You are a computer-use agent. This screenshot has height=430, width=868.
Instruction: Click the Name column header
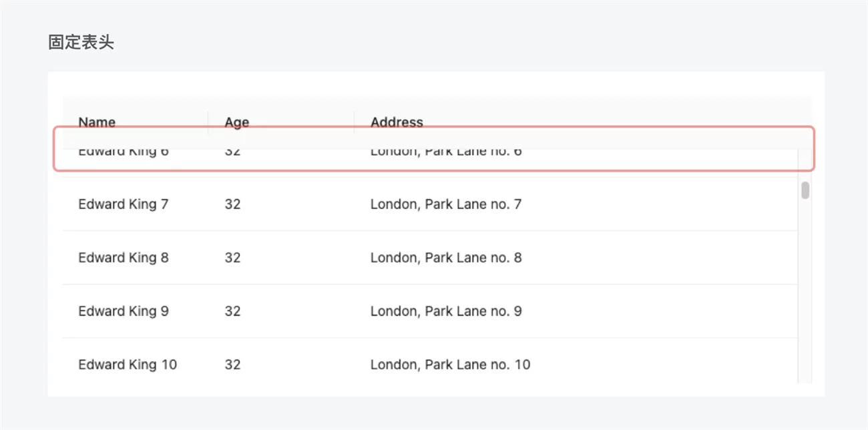pos(97,122)
